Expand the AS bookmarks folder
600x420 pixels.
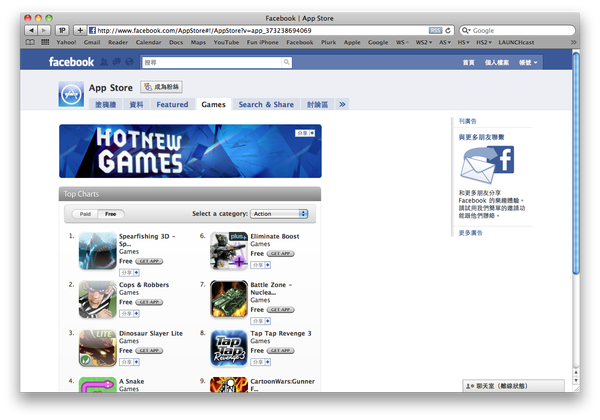pyautogui.click(x=445, y=42)
